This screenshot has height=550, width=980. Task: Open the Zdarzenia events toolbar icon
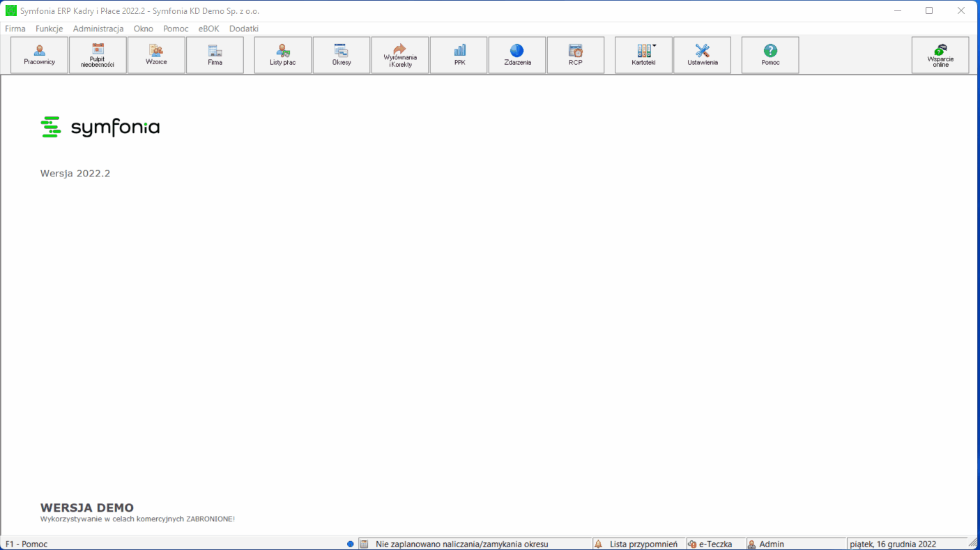pos(517,55)
